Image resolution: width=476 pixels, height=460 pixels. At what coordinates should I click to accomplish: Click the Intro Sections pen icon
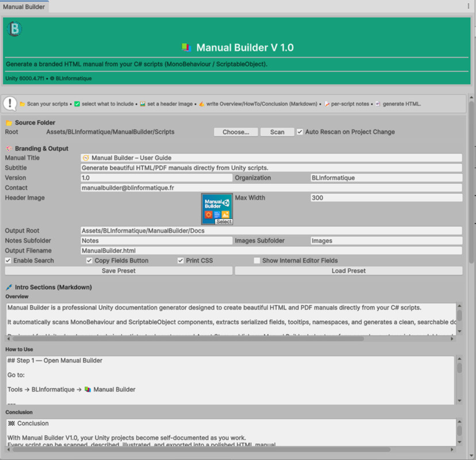tap(9, 287)
